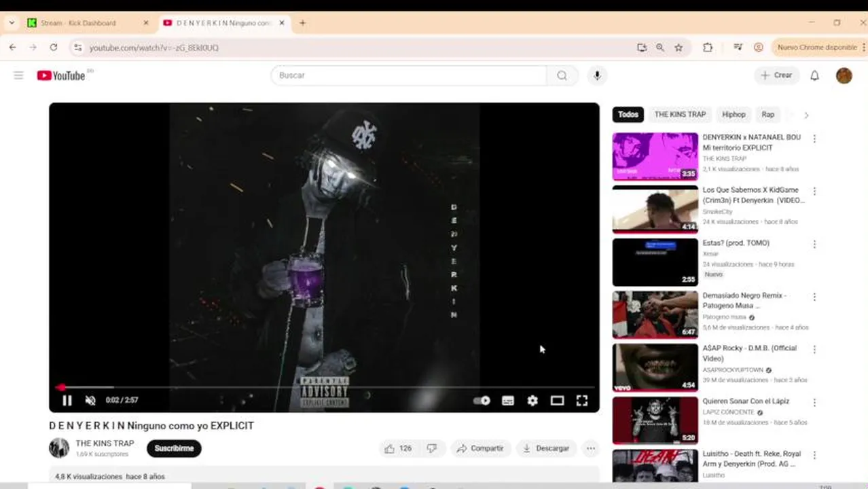Pause the video
This screenshot has height=489, width=868.
click(x=67, y=401)
